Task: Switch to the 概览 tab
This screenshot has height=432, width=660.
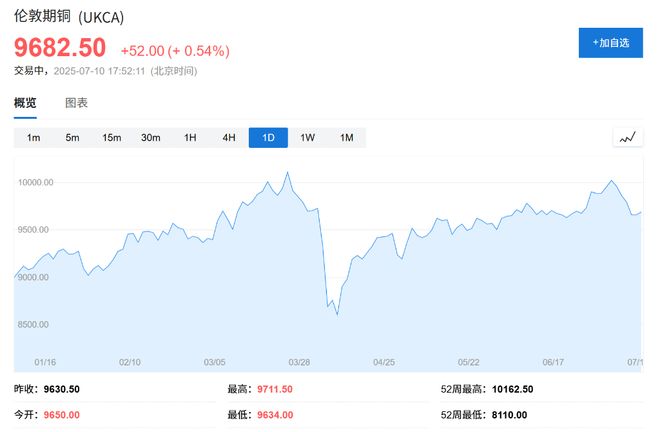Action: click(25, 103)
